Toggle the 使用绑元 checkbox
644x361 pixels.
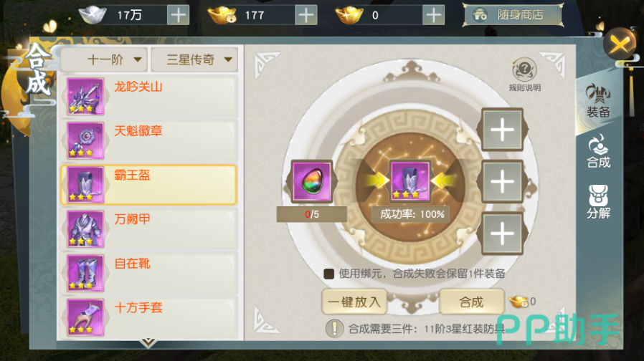point(328,274)
